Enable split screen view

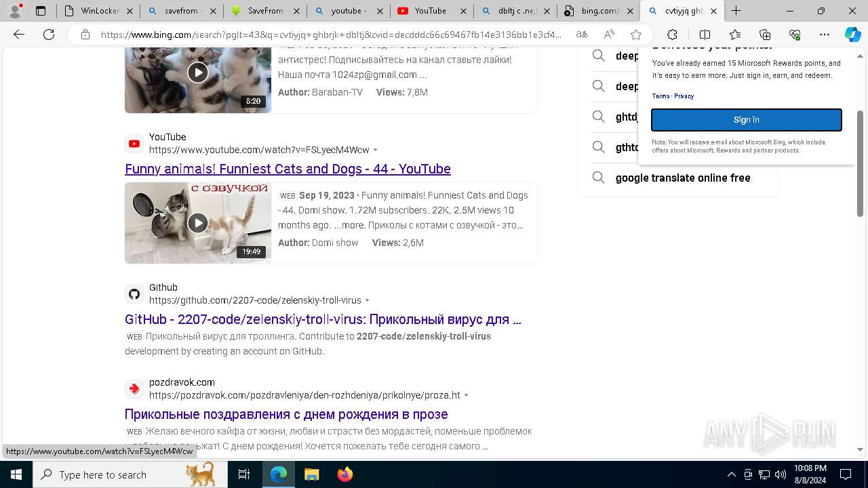705,35
